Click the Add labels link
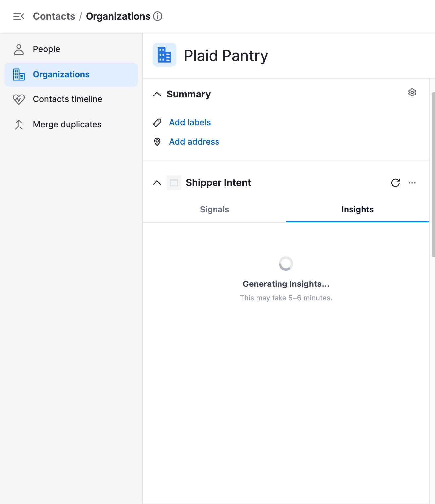The height and width of the screenshot is (504, 435). (x=190, y=122)
